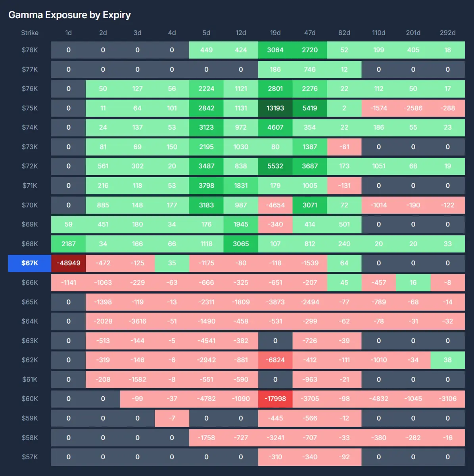Select the -1175 cell in the $67K row
Viewport: 474px width, 476px height.
coord(206,263)
